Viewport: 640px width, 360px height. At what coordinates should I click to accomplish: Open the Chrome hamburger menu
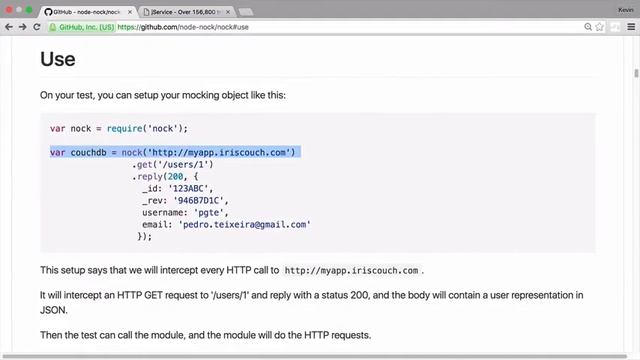[x=631, y=27]
